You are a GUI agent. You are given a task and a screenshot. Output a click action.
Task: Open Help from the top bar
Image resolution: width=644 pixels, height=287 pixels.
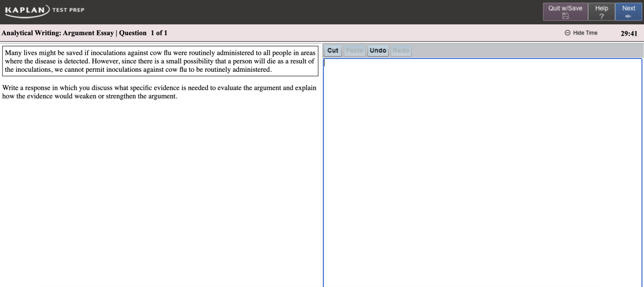click(601, 8)
